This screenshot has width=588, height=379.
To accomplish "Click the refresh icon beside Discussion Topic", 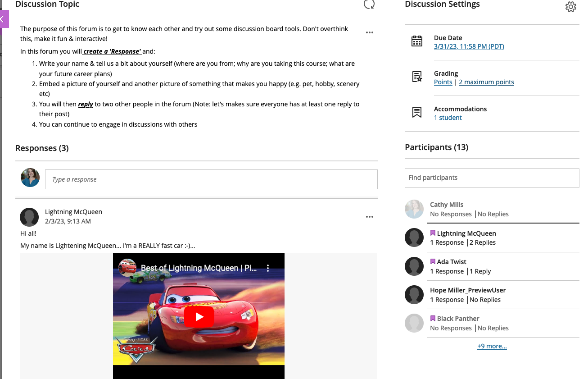I will [369, 5].
